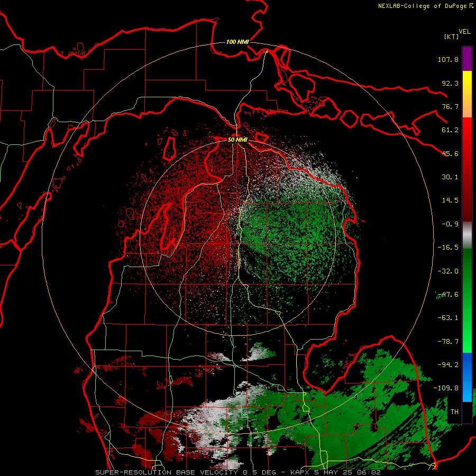Click the [KT] units label
476x476 pixels.
[451, 36]
